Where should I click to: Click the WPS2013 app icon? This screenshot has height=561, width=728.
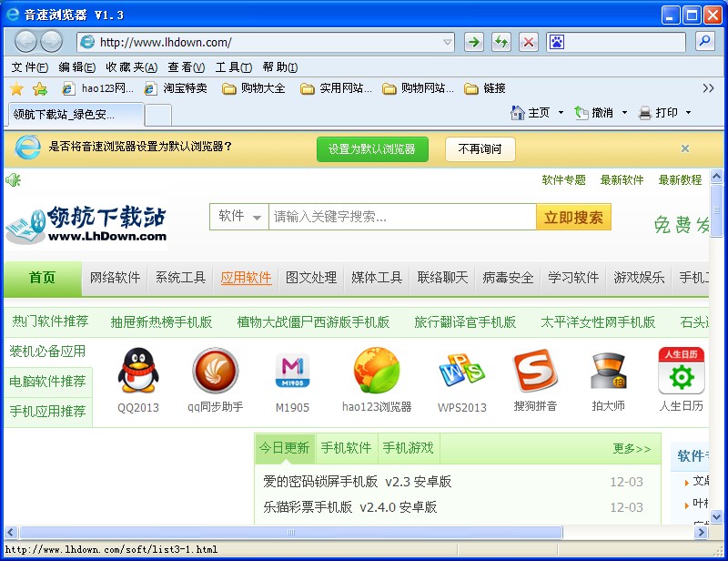pos(462,371)
